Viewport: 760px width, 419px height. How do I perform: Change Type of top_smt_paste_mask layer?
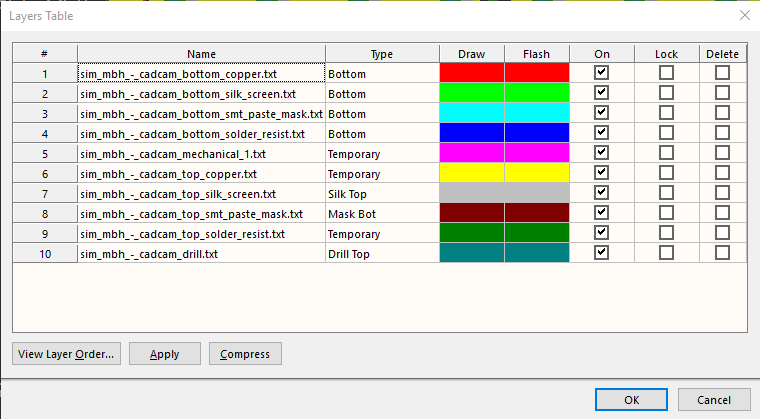[381, 213]
